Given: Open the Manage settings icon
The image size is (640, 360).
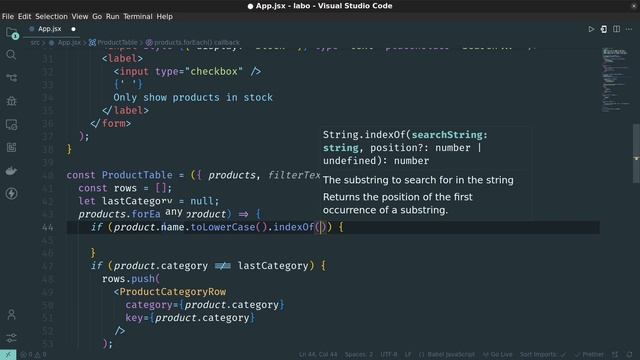Looking at the screenshot, I should click(x=11, y=338).
